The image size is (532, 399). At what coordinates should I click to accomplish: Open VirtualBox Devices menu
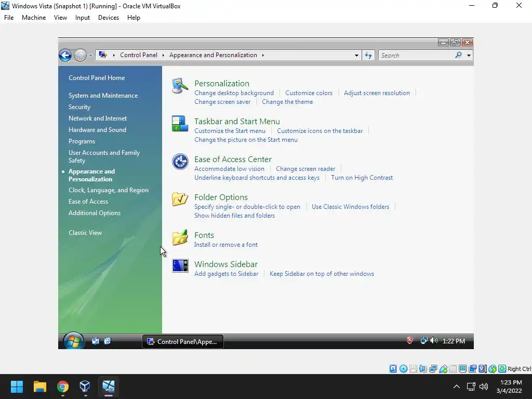pyautogui.click(x=109, y=18)
